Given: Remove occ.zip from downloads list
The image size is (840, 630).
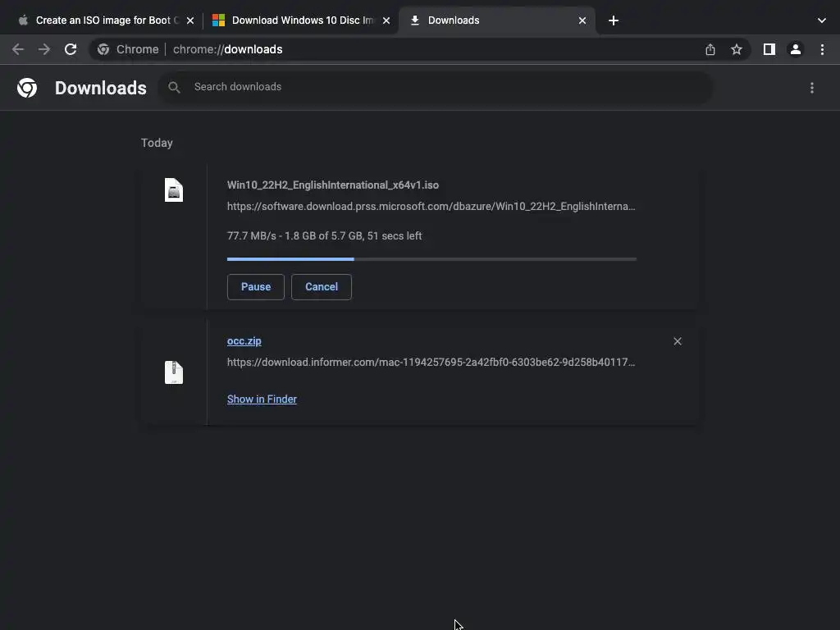Looking at the screenshot, I should coord(678,341).
